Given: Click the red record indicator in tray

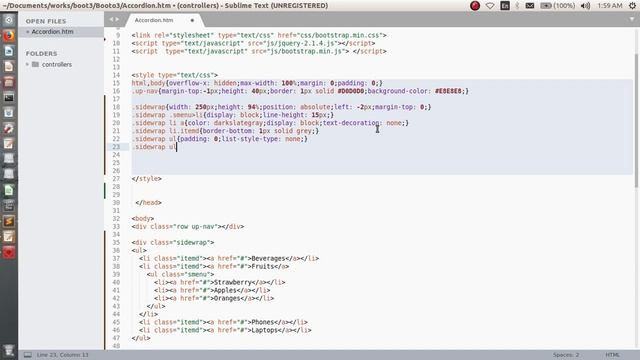Looking at the screenshot, I should 475,6.
